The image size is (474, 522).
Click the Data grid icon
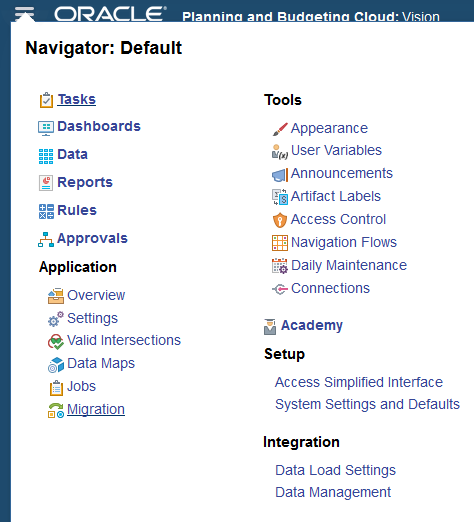pyautogui.click(x=46, y=156)
